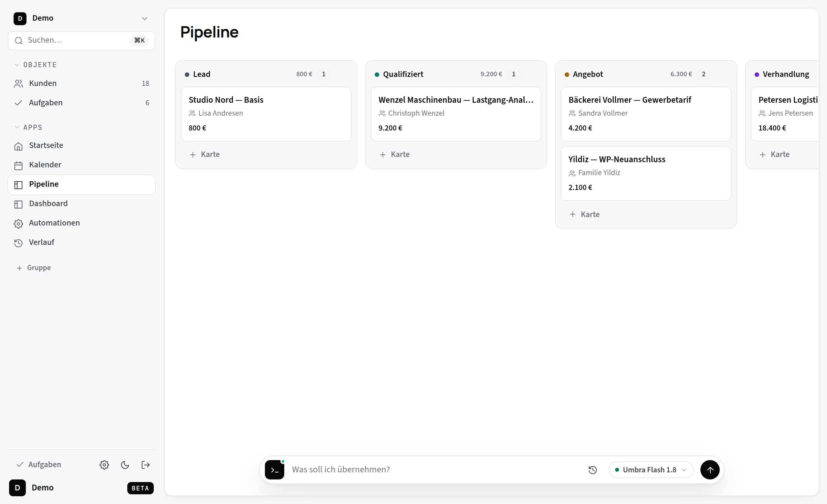
Task: Click the ⌘K shortcut badge
Action: pyautogui.click(x=139, y=40)
